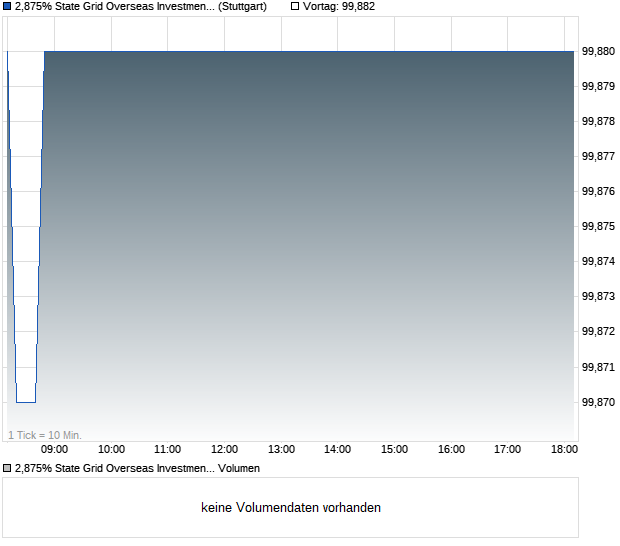The image size is (620, 546).
Task: Click the 99,877 price axis label
Action: coord(598,157)
